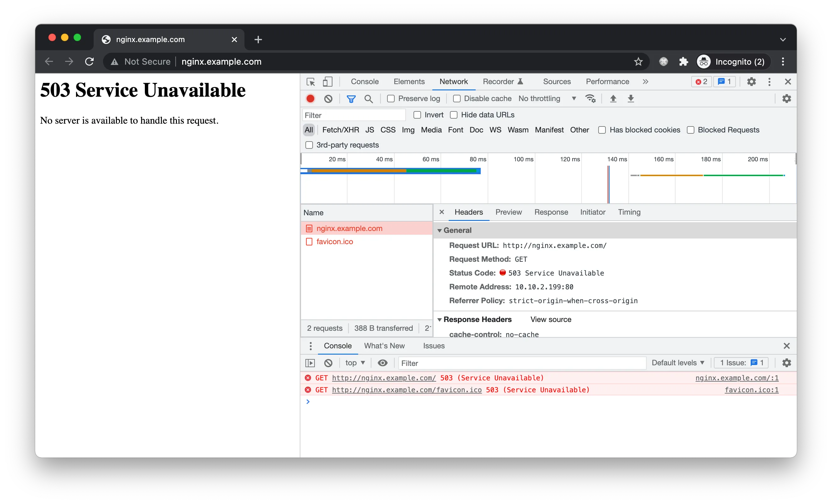Image resolution: width=832 pixels, height=504 pixels.
Task: Click the search magnifier icon in Network panel
Action: (x=369, y=98)
